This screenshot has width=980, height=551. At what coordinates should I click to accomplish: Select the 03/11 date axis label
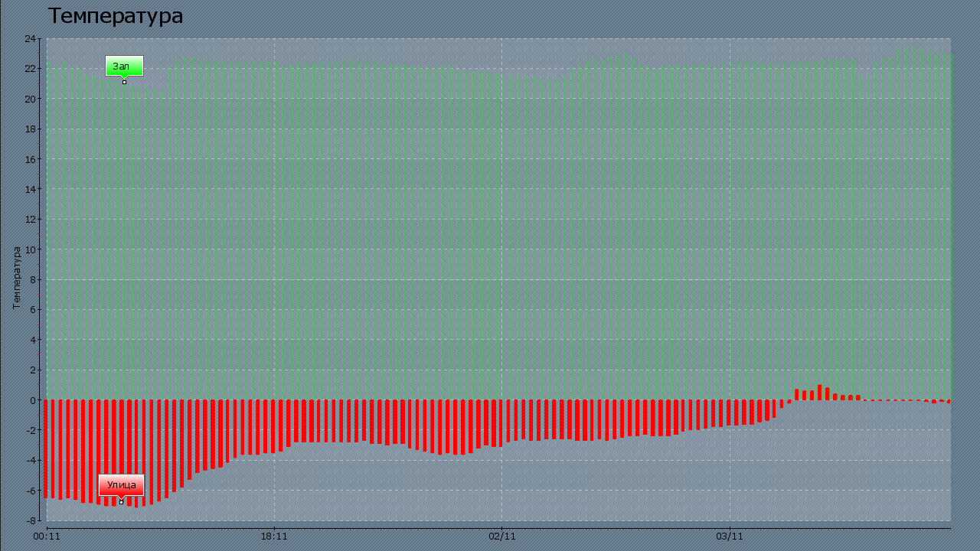[730, 536]
